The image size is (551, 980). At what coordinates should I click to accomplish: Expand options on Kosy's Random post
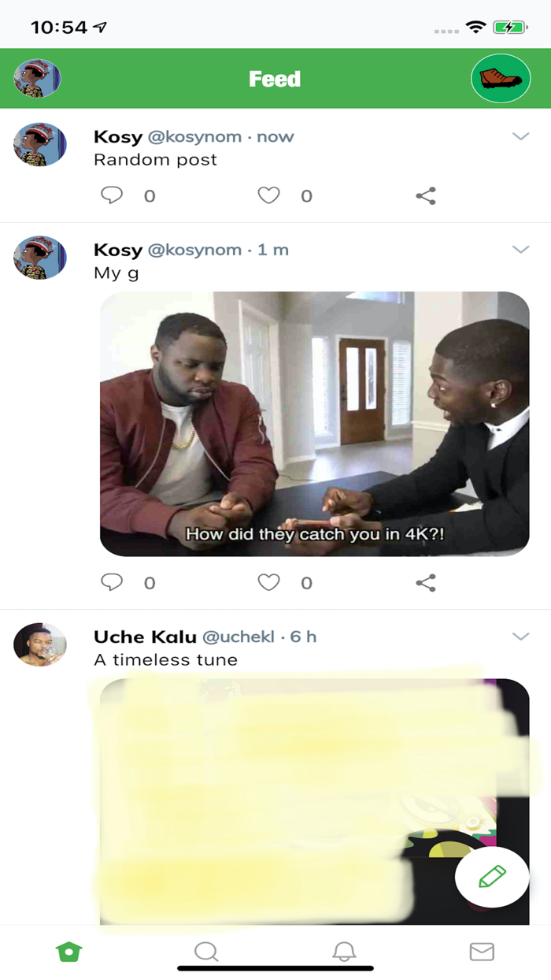[521, 137]
